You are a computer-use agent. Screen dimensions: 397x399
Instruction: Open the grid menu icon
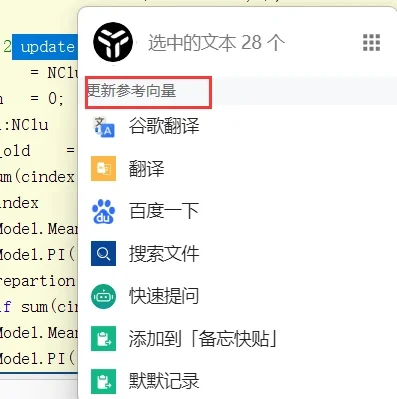point(371,43)
